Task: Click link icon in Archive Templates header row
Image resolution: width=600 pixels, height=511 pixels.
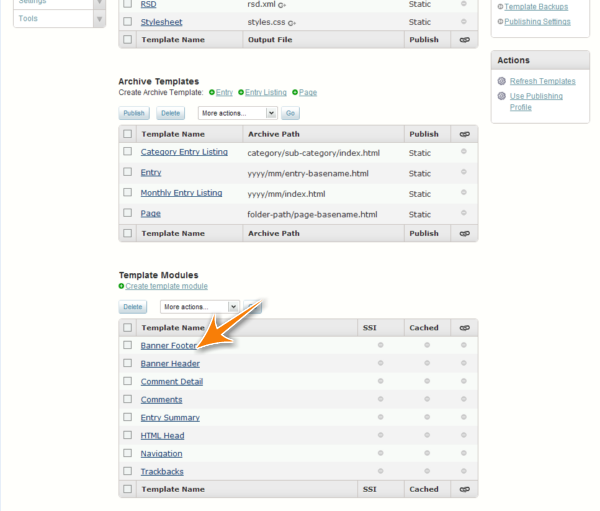Action: tap(465, 134)
